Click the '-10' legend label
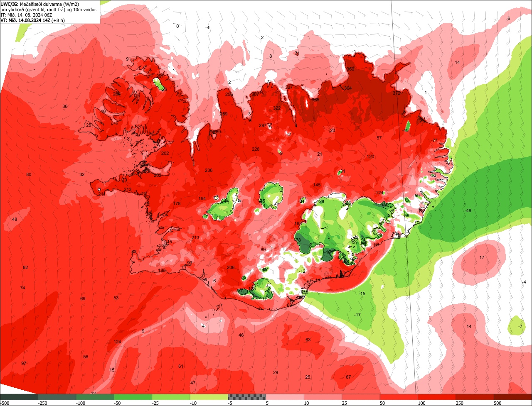 194,403
